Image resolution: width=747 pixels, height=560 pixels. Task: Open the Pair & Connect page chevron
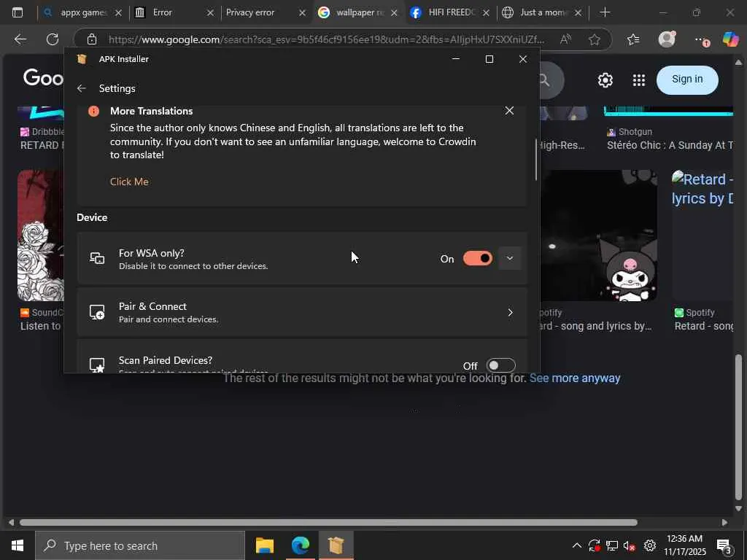coord(510,312)
